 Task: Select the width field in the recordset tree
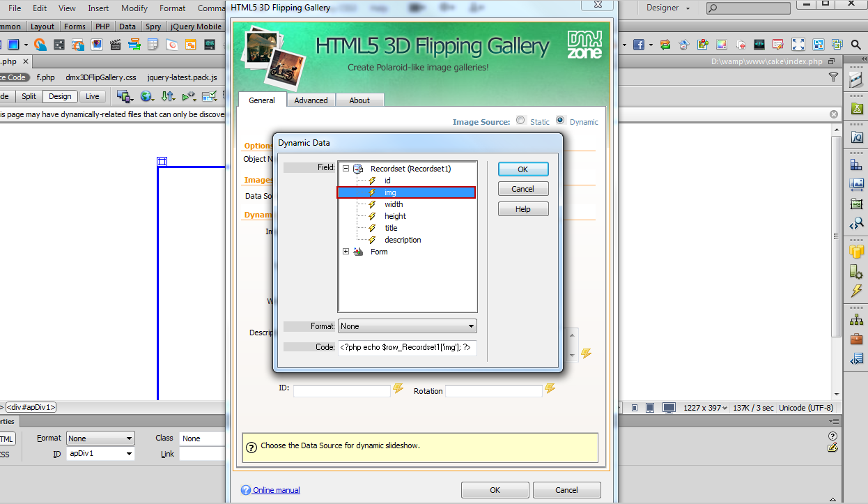(394, 204)
